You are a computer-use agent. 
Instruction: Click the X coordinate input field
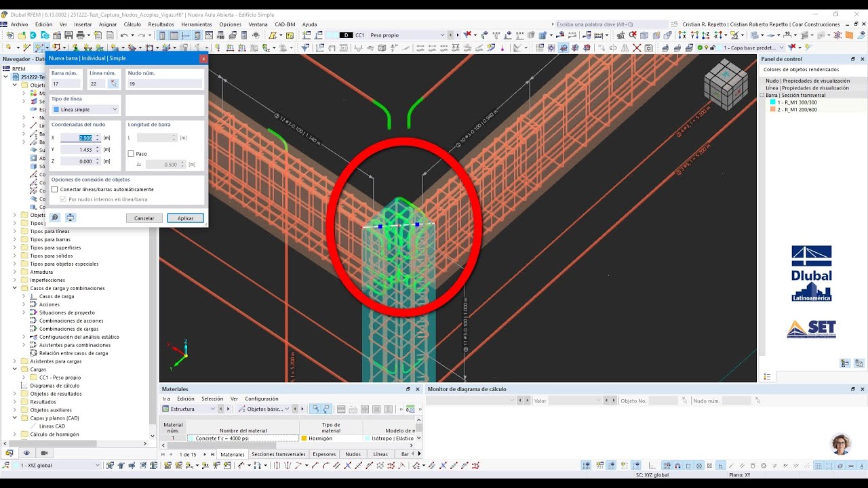(80, 138)
